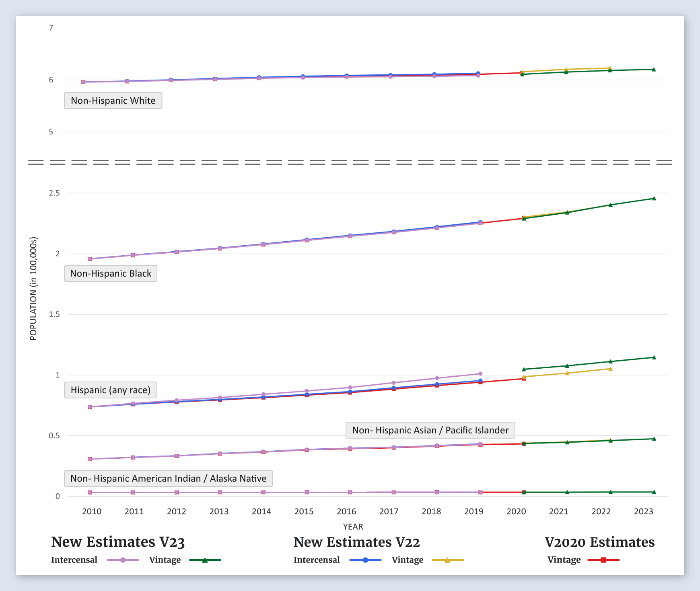700x591 pixels.
Task: Click the Non-Hispanic Black series label
Action: coord(111,273)
